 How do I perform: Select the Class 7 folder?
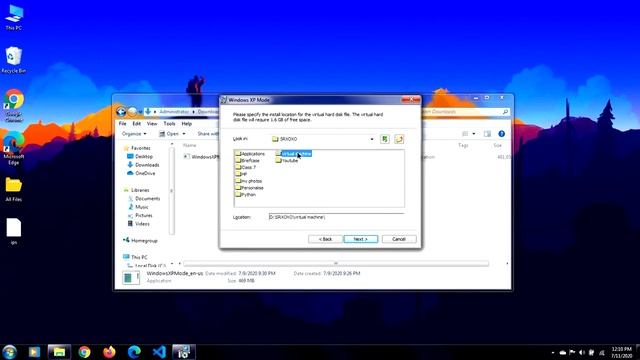tap(246, 167)
